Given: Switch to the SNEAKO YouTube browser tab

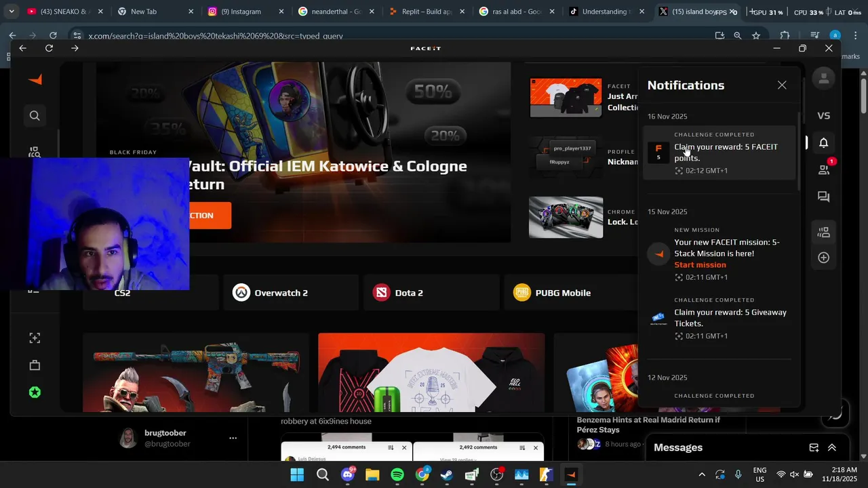Looking at the screenshot, I should [65, 12].
